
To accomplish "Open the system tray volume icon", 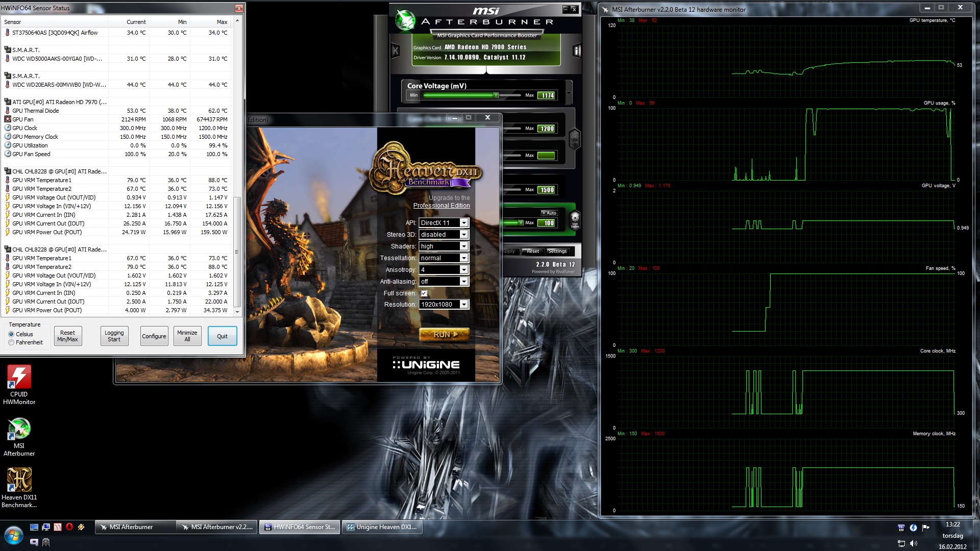I will pyautogui.click(x=913, y=543).
